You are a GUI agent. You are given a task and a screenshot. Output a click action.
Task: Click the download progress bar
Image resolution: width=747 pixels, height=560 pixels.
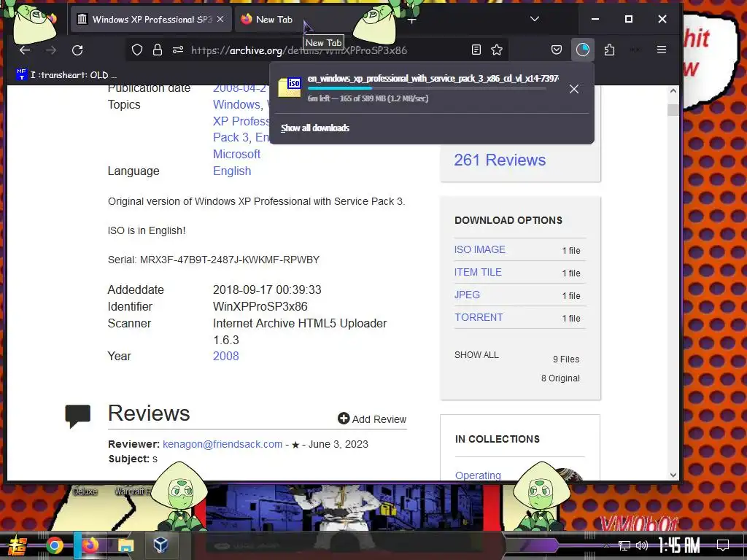pos(427,88)
